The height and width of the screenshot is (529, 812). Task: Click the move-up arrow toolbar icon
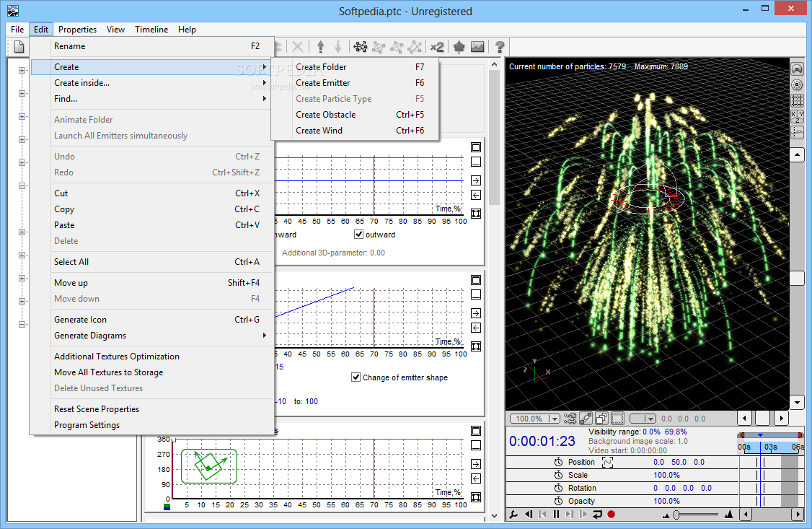point(321,47)
